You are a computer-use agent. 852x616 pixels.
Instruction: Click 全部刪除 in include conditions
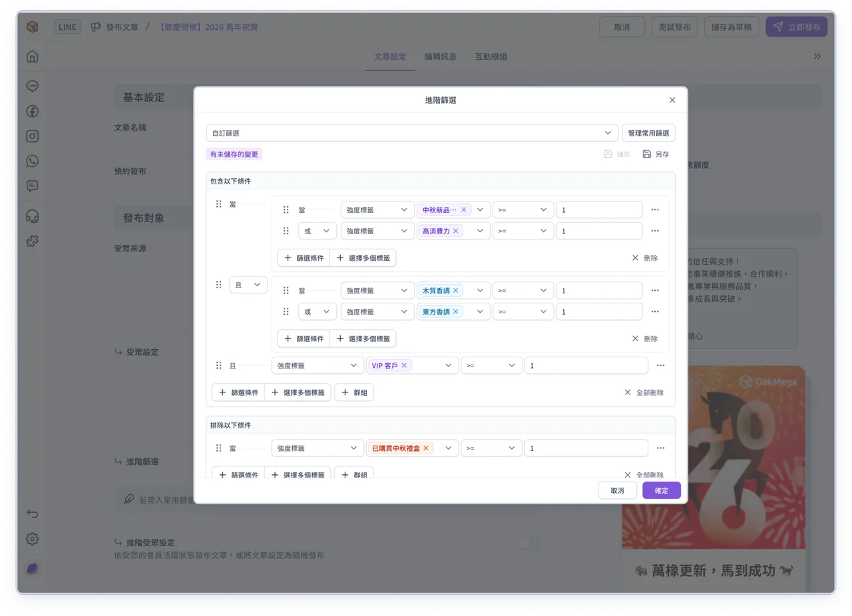[x=644, y=392]
